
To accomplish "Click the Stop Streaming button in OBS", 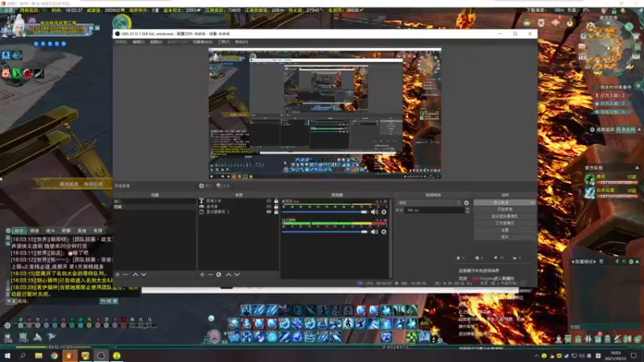I will [x=505, y=203].
